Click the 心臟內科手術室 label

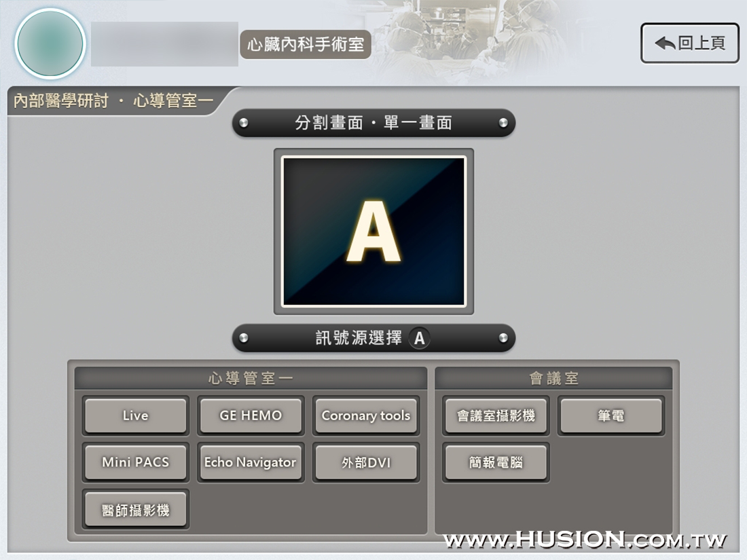[x=306, y=45]
